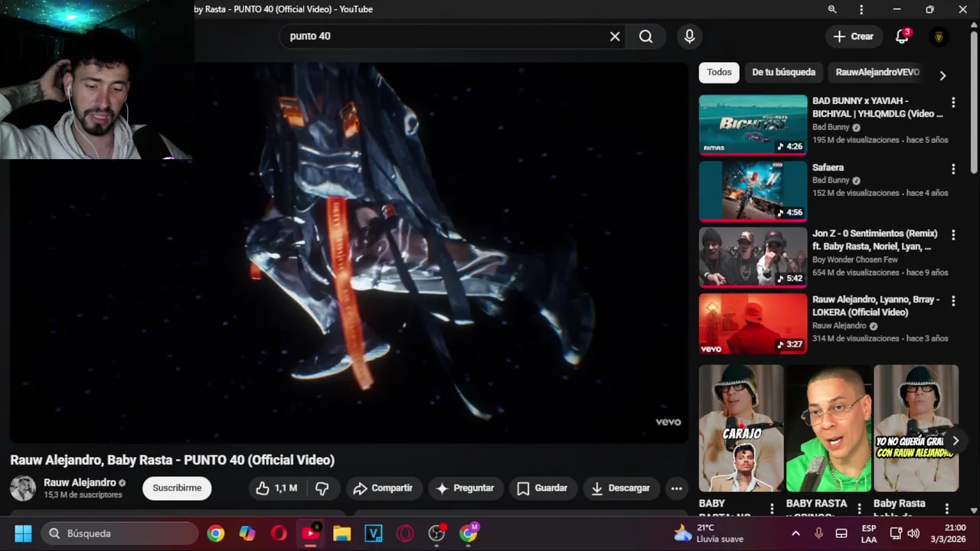Screen dimensions: 980x551
Task: Open the account avatar menu
Action: coord(939,36)
